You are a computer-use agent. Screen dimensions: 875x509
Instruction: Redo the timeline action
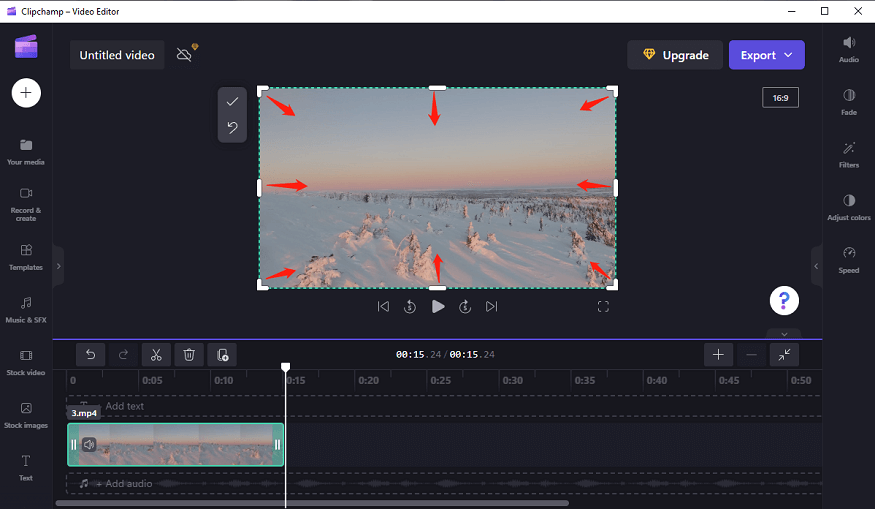coord(123,355)
